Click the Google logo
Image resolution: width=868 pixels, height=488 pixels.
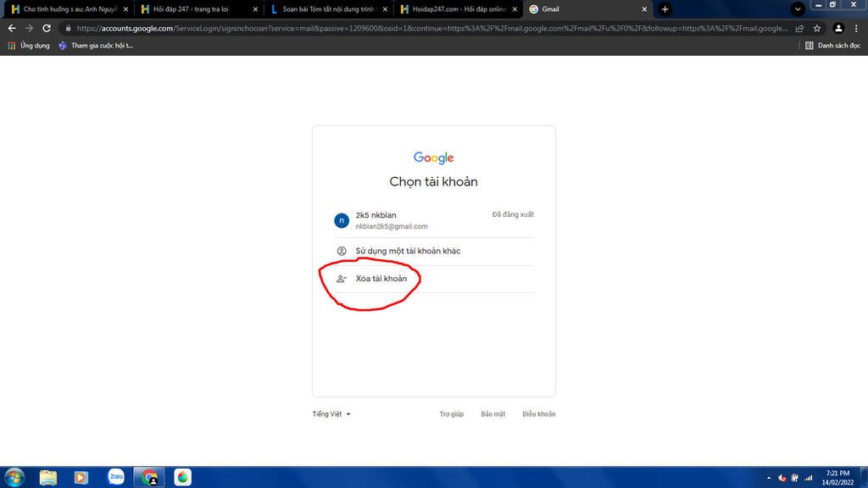433,158
